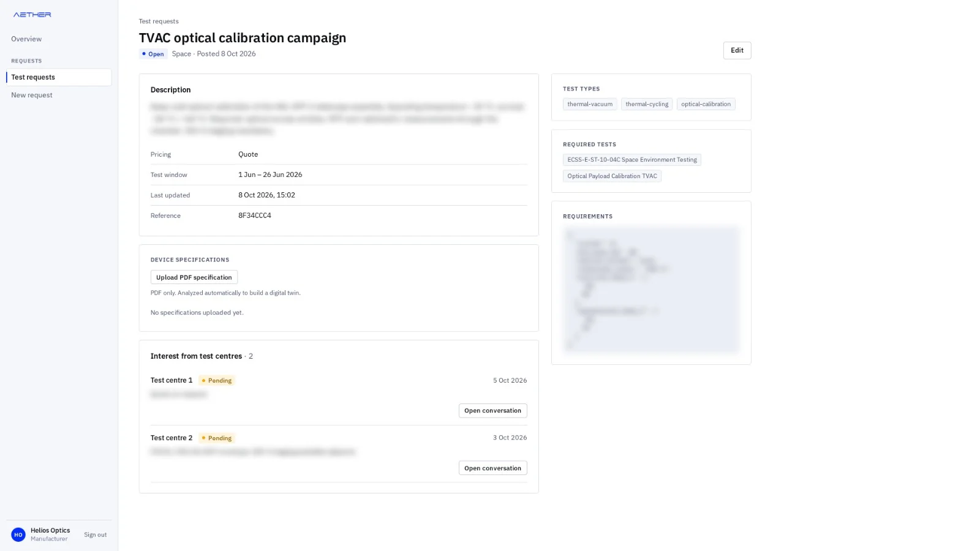Click the HO user avatar
Image resolution: width=980 pixels, height=551 pixels.
(x=18, y=534)
